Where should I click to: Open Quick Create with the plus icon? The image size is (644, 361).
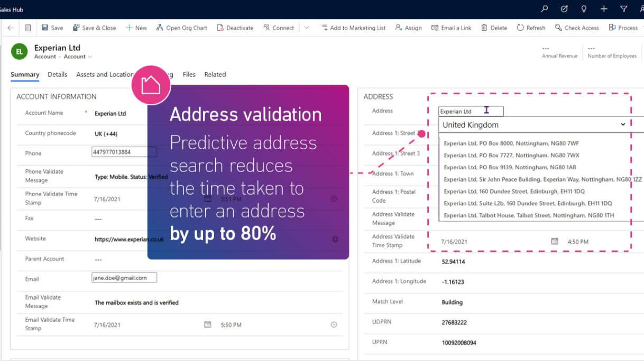pos(603,9)
